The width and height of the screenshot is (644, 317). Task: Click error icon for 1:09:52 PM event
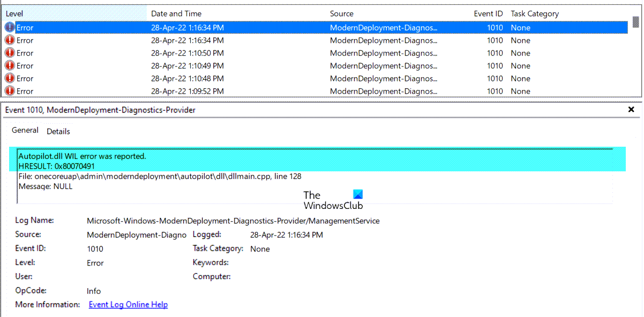pyautogui.click(x=10, y=91)
